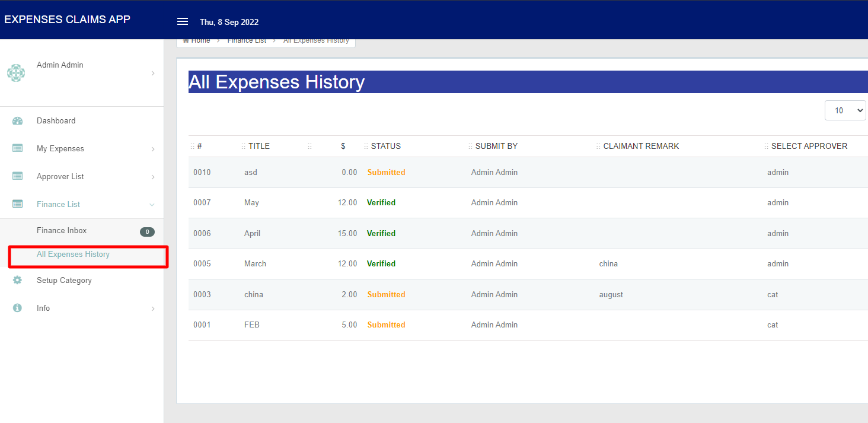Viewport: 868px width, 423px height.
Task: Click the Home breadcrumb icon
Action: click(186, 41)
